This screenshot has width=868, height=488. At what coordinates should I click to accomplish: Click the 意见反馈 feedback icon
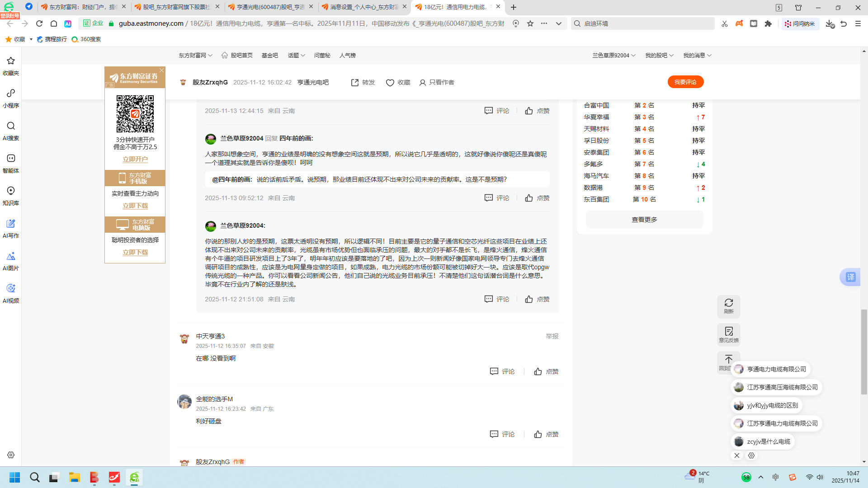coord(728,334)
